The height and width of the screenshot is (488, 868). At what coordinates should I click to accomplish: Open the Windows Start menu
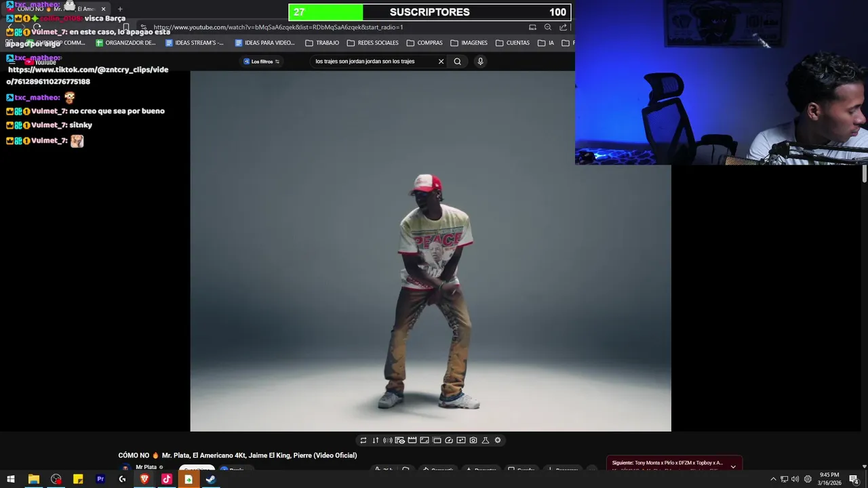11,479
